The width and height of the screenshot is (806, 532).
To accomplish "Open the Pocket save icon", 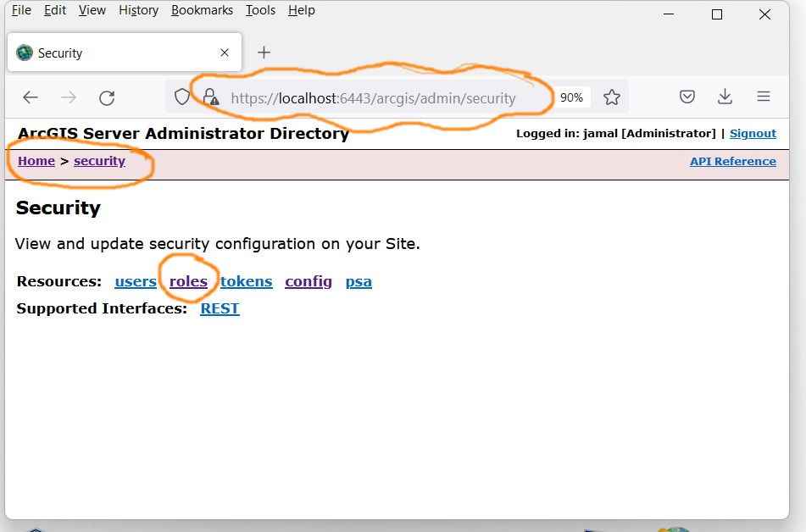I will (687, 97).
